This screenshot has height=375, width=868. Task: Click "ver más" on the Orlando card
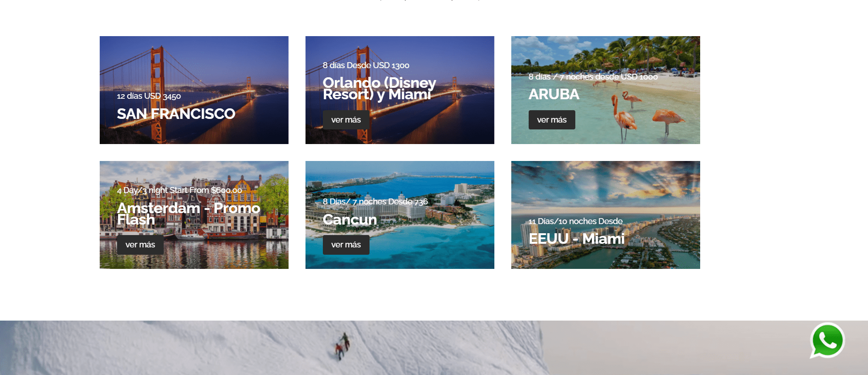pyautogui.click(x=346, y=120)
